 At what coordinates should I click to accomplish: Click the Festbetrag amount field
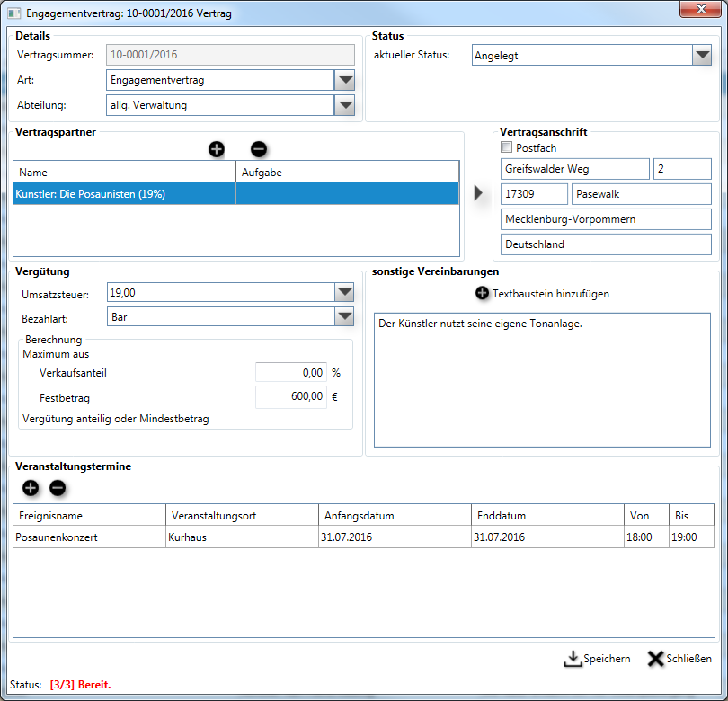(291, 397)
